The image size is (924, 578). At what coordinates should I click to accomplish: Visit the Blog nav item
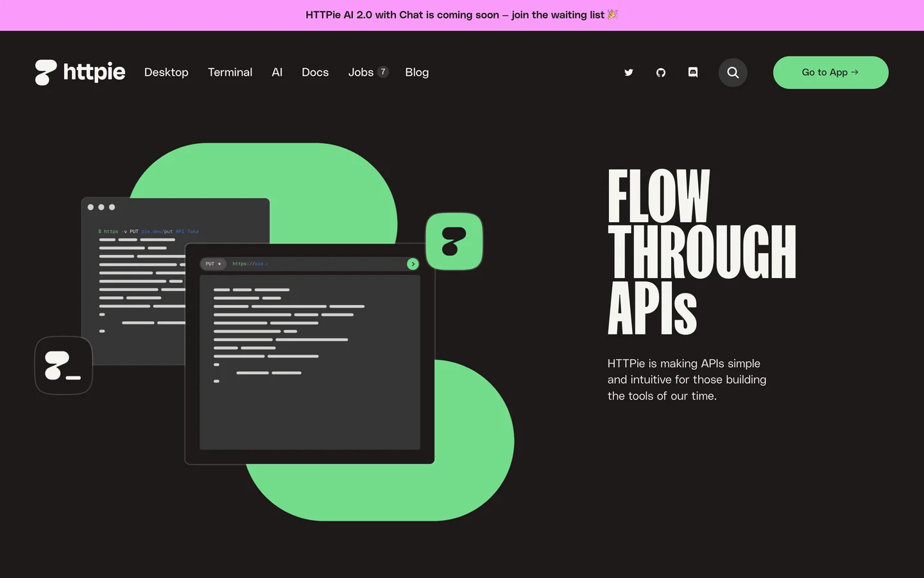coord(417,73)
